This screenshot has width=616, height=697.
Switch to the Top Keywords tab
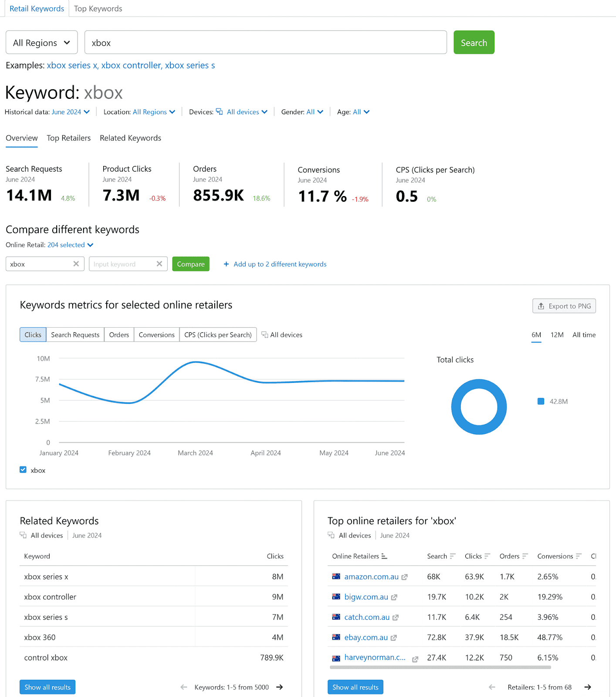point(98,9)
